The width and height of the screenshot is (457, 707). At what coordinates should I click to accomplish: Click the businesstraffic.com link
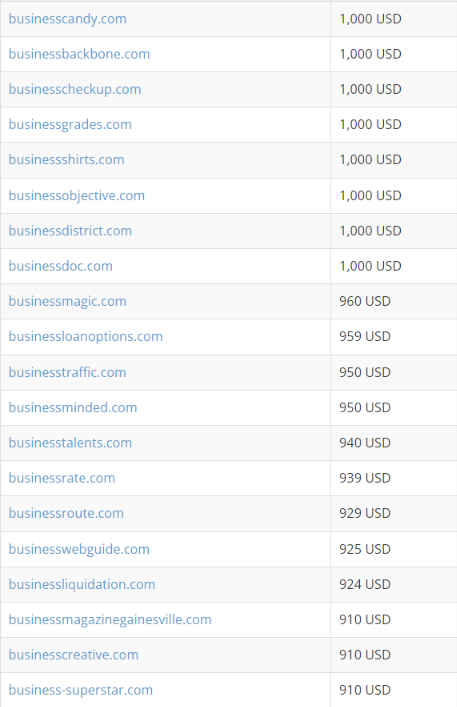point(67,372)
